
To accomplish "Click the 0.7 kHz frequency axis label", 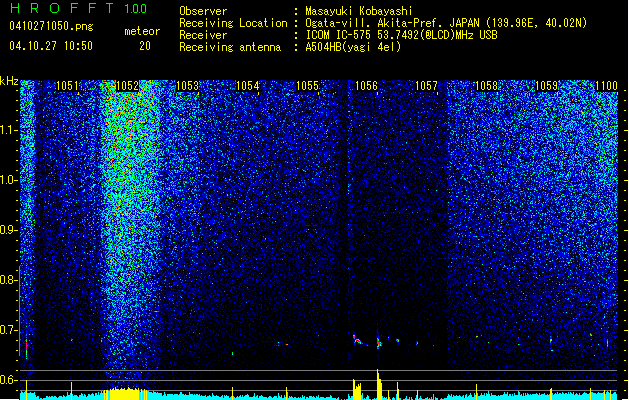I will 9,330.
